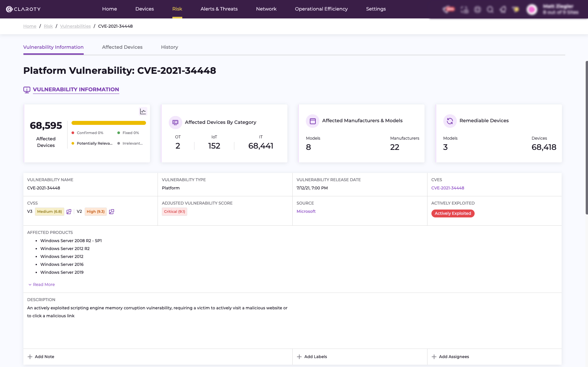Switch to the Affected Devices tab
The height and width of the screenshot is (367, 588).
pos(122,47)
